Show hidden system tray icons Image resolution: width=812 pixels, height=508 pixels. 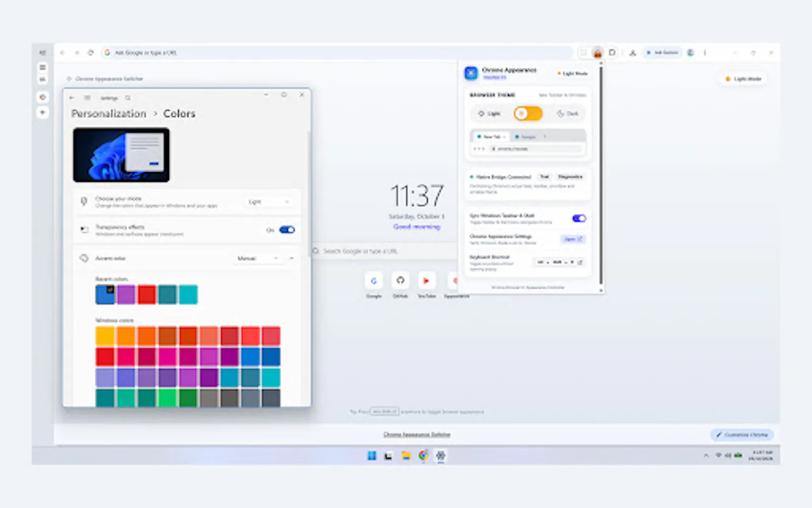[x=706, y=456]
